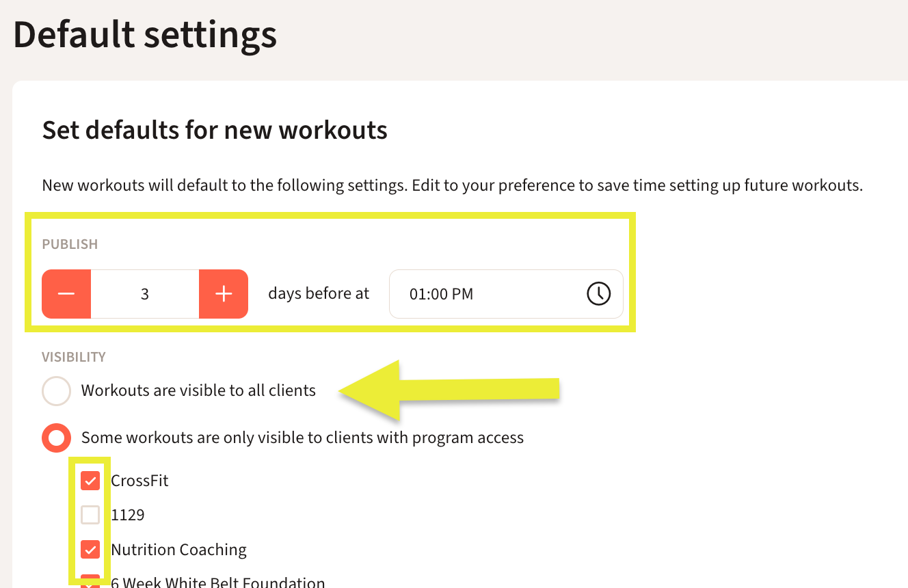Viewport: 908px width, 588px height.
Task: Select the visible to all clients radio button
Action: coord(56,391)
